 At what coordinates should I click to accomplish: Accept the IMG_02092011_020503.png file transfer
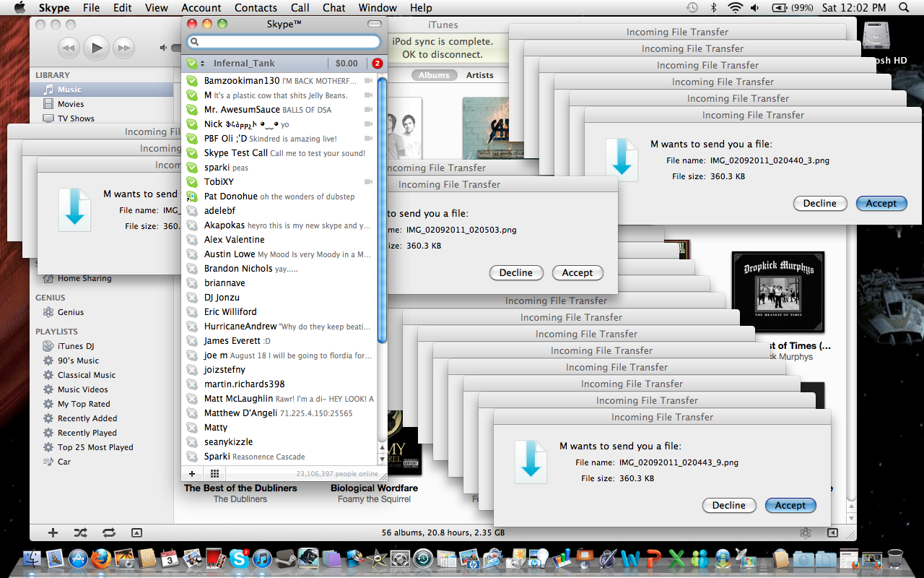click(577, 273)
